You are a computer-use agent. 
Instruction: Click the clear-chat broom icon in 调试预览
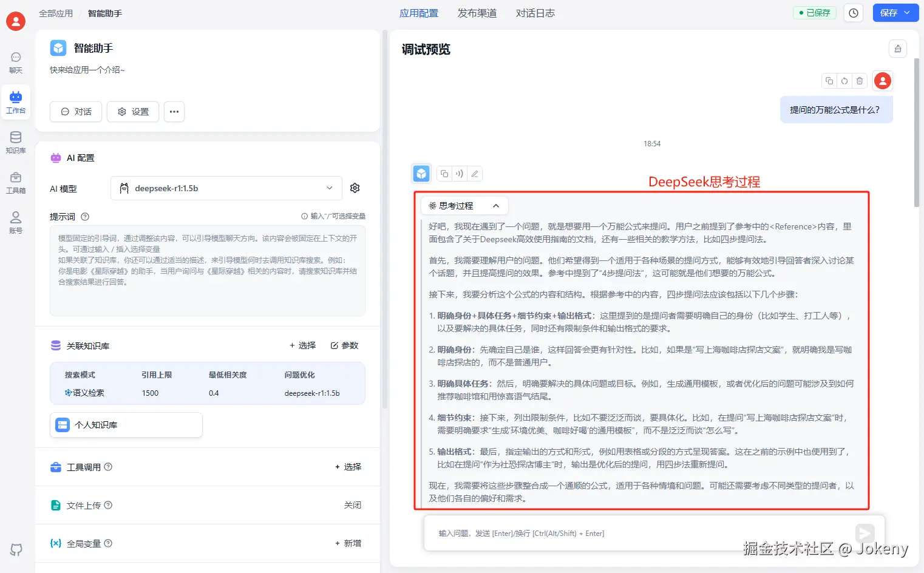tap(898, 49)
